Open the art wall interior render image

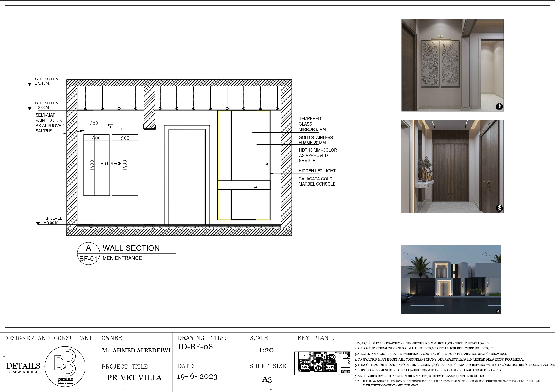(x=452, y=65)
